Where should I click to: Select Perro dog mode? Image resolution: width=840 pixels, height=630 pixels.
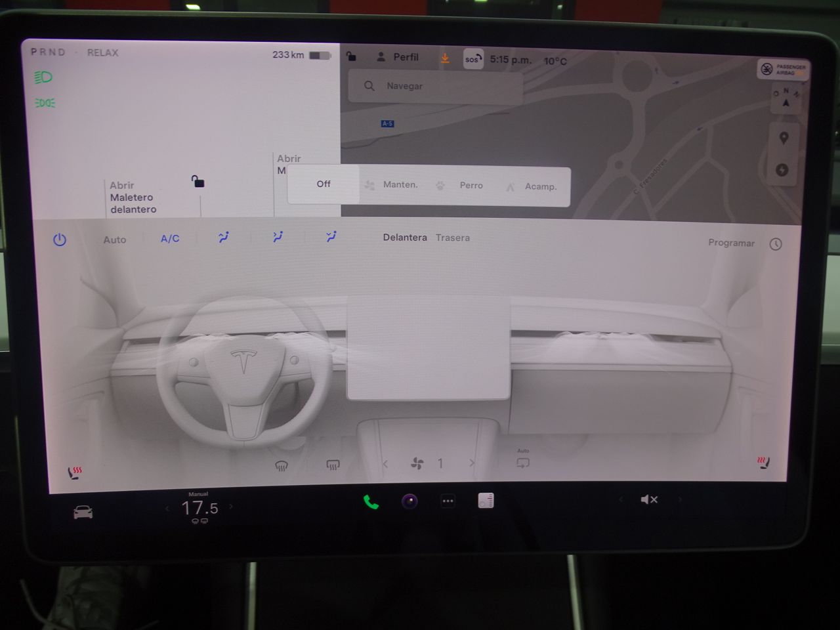click(460, 186)
